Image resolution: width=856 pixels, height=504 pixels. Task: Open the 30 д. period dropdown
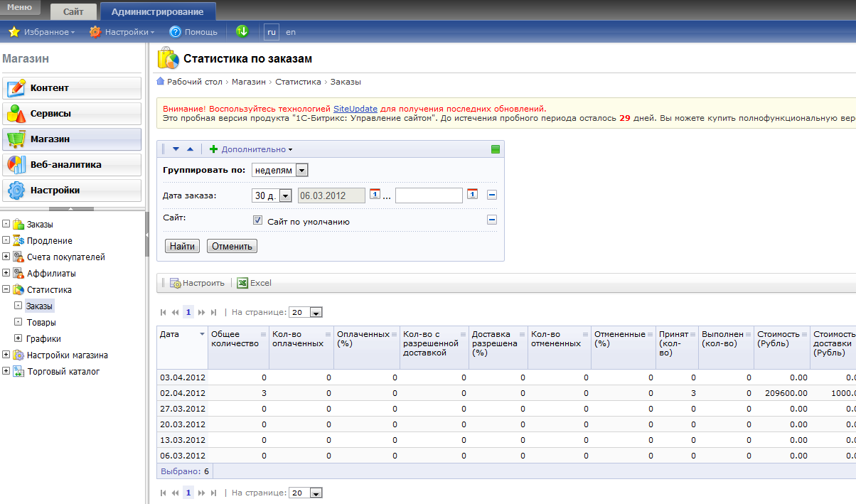(x=286, y=195)
